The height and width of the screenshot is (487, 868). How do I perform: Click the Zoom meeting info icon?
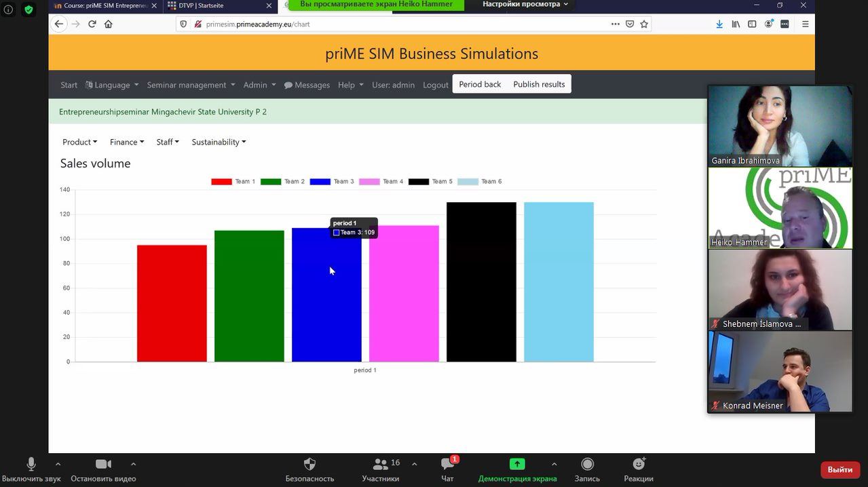coord(8,9)
